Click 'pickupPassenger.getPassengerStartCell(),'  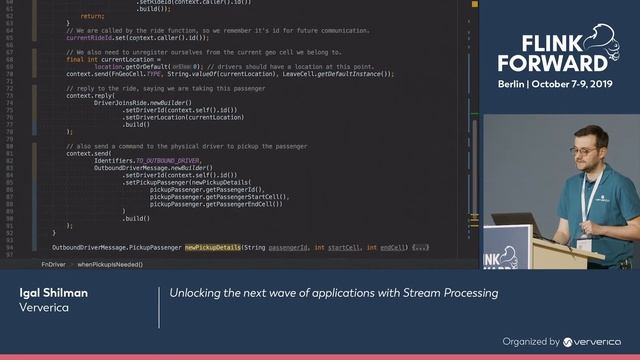[219, 197]
